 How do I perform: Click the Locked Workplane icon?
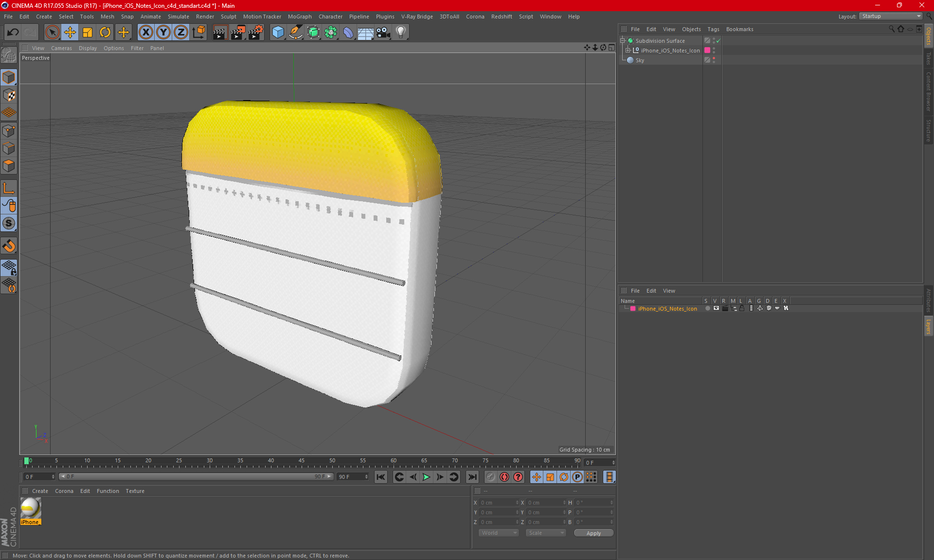[9, 267]
